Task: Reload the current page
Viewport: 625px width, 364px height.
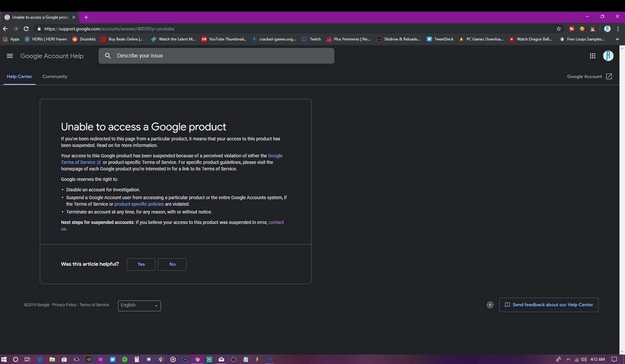Action: click(x=26, y=29)
